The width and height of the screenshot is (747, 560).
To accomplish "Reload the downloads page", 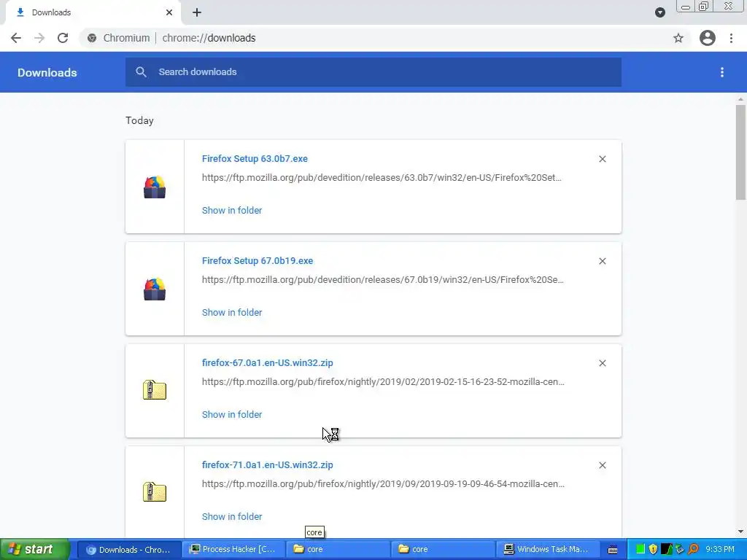I will click(63, 38).
